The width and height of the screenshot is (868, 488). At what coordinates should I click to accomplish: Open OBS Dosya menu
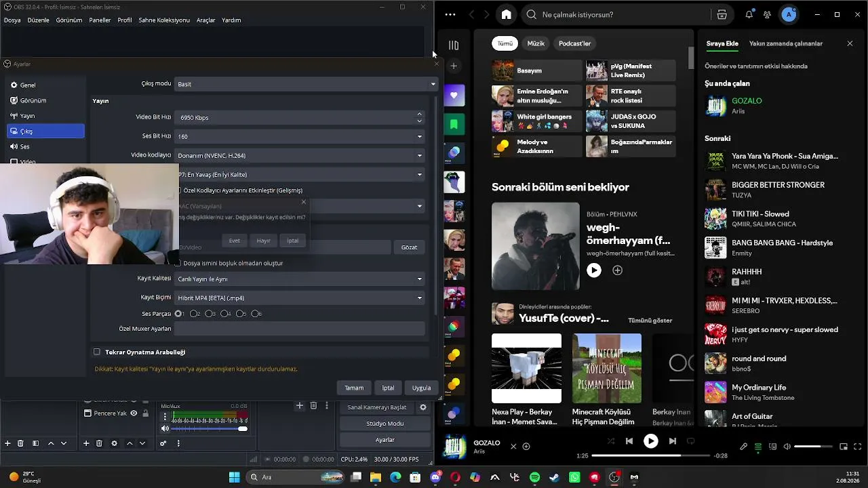(12, 20)
